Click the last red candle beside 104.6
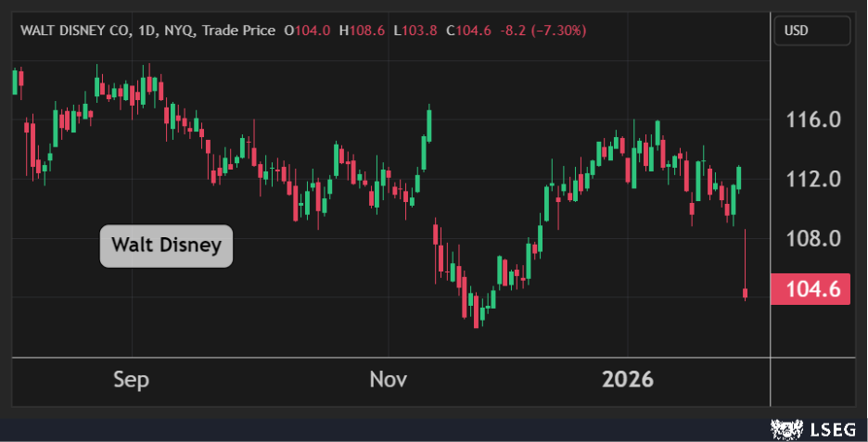This screenshot has height=442, width=868. point(746,293)
